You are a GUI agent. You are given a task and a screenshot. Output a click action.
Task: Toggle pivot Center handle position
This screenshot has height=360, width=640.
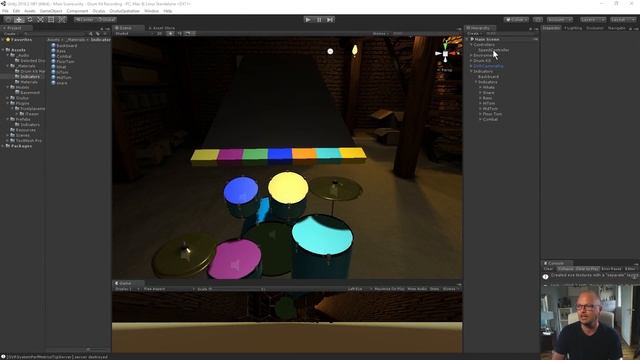pos(84,20)
